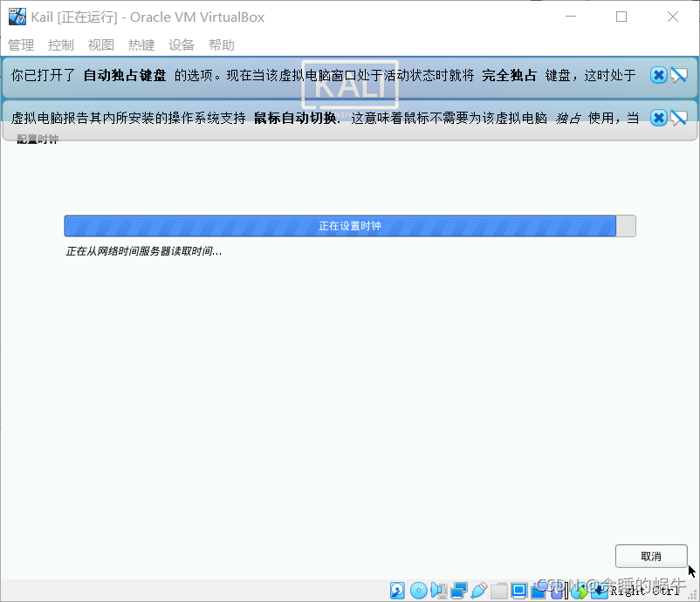Image resolution: width=700 pixels, height=602 pixels.
Task: Maximize the VirtualBox window
Action: (x=621, y=17)
